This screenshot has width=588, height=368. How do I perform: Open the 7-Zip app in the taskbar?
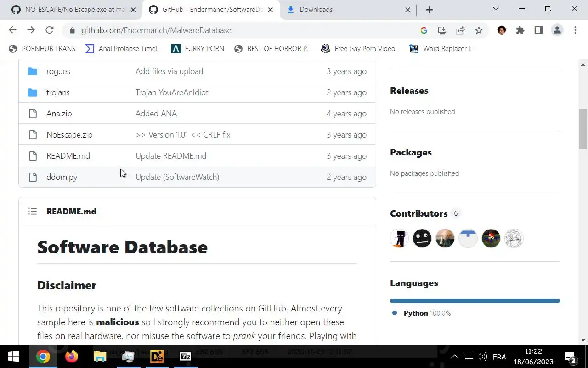pos(185,356)
